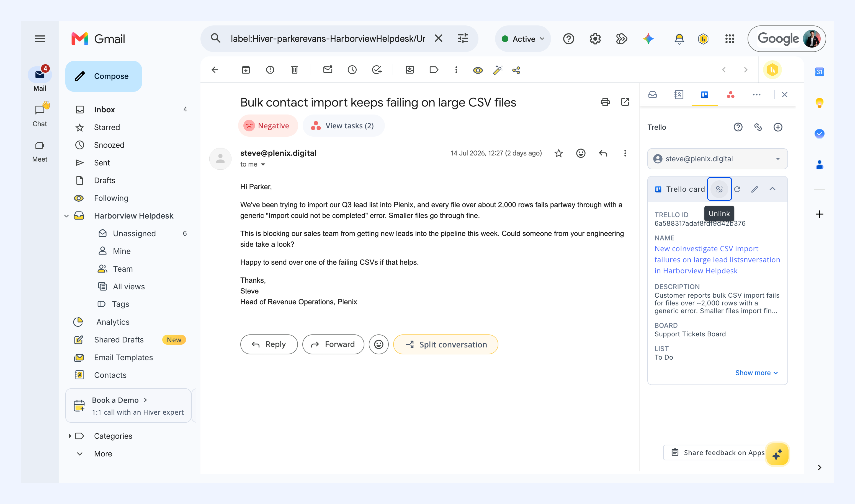Report this email as spam
This screenshot has height=504, width=855.
point(270,70)
